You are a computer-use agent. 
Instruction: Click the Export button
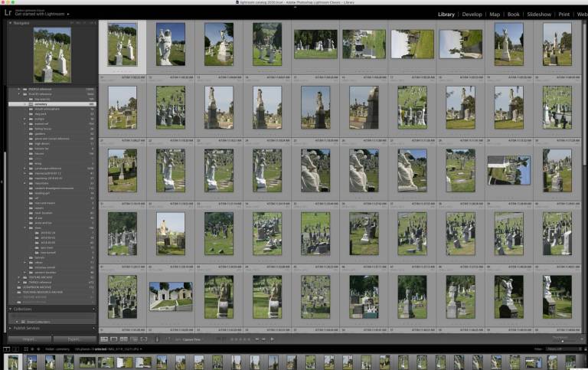click(73, 339)
